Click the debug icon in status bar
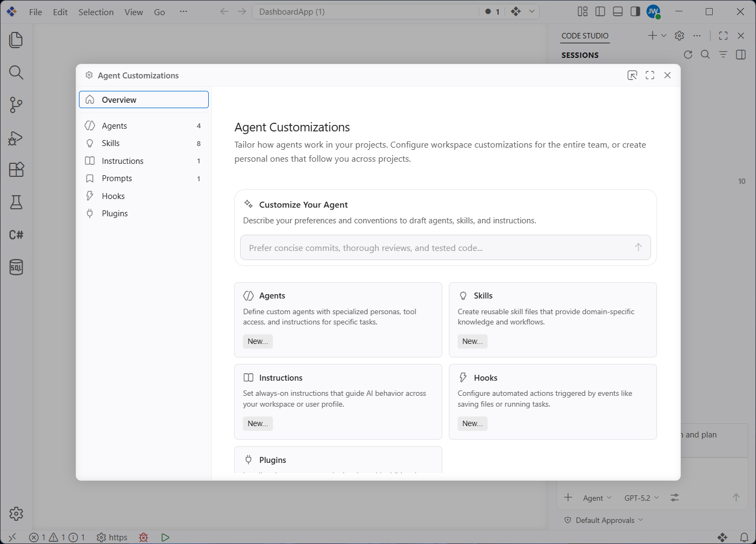756x544 pixels. [143, 537]
